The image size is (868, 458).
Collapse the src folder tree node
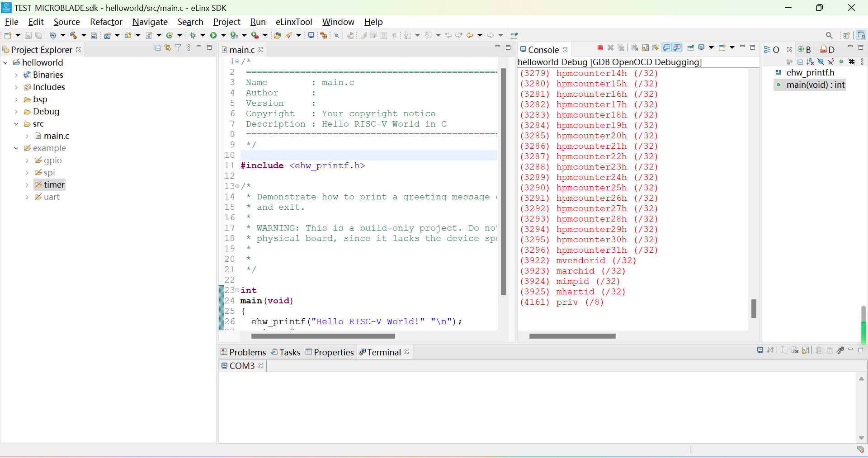click(x=16, y=124)
